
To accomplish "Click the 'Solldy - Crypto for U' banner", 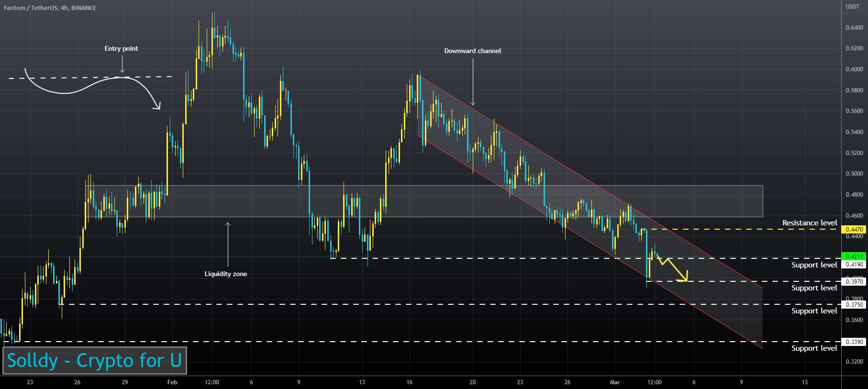I will point(95,360).
